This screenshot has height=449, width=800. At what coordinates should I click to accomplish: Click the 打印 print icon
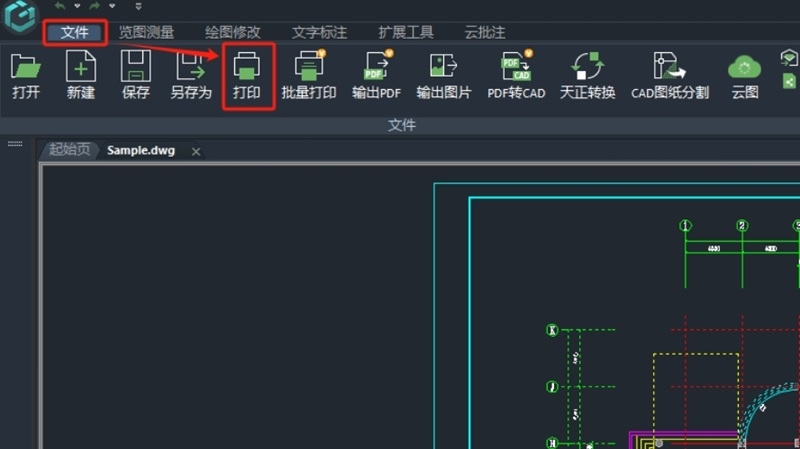pyautogui.click(x=247, y=76)
